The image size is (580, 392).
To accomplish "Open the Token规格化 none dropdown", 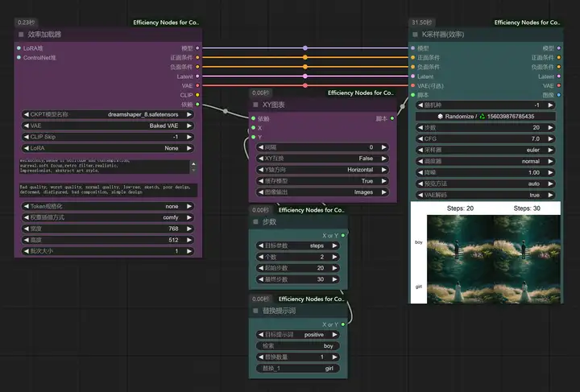I will (108, 207).
